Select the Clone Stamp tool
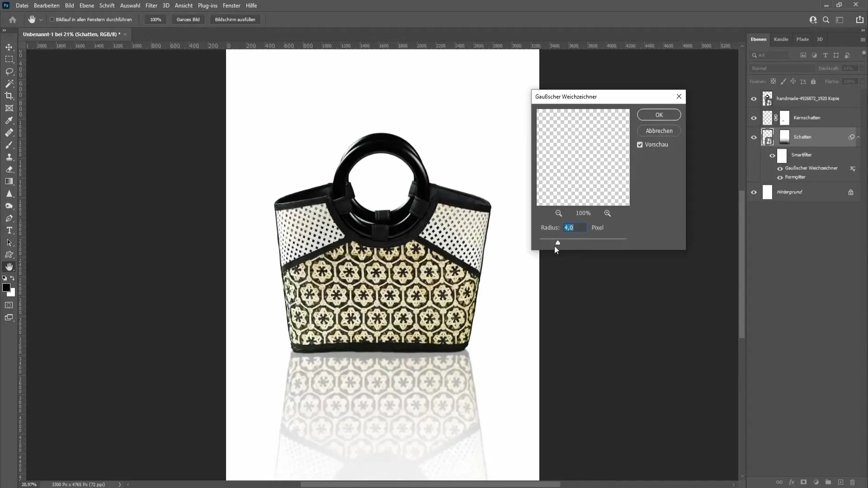This screenshot has width=868, height=488. (x=9, y=157)
